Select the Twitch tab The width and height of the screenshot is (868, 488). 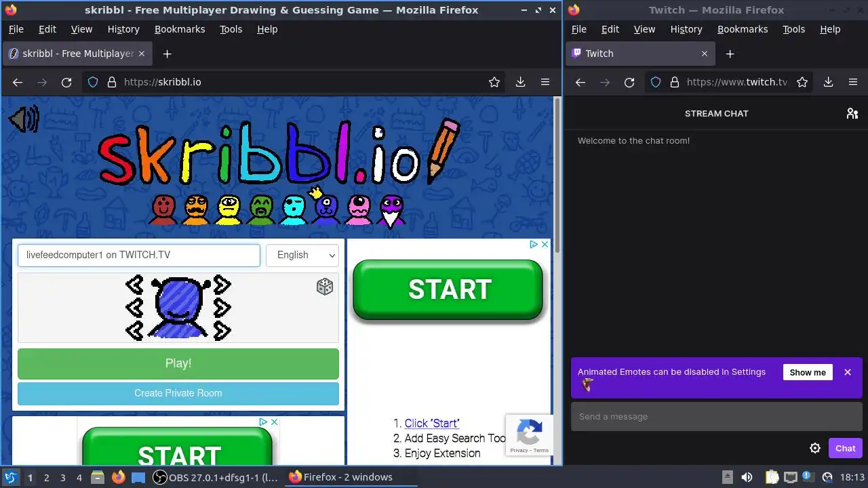[639, 54]
